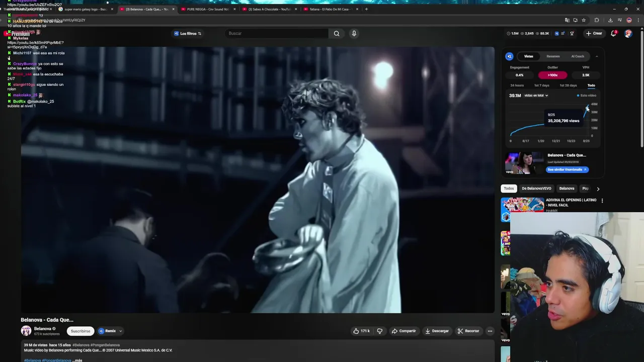Open options for ADIVINA EL OPENING video
644x362 pixels.
[602, 201]
